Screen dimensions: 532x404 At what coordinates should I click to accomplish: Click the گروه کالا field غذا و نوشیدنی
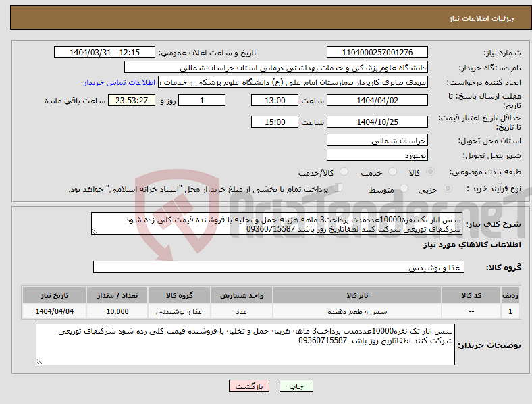(279, 267)
